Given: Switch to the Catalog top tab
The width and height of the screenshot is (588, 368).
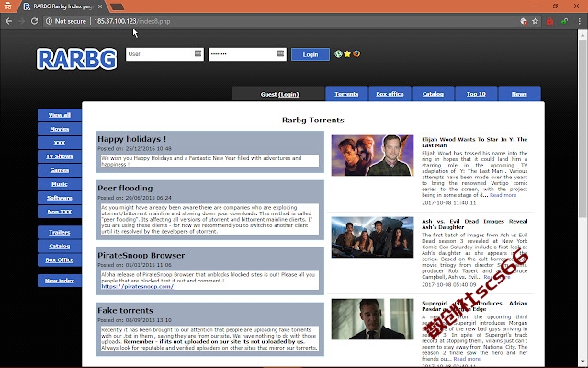Looking at the screenshot, I should tap(433, 94).
